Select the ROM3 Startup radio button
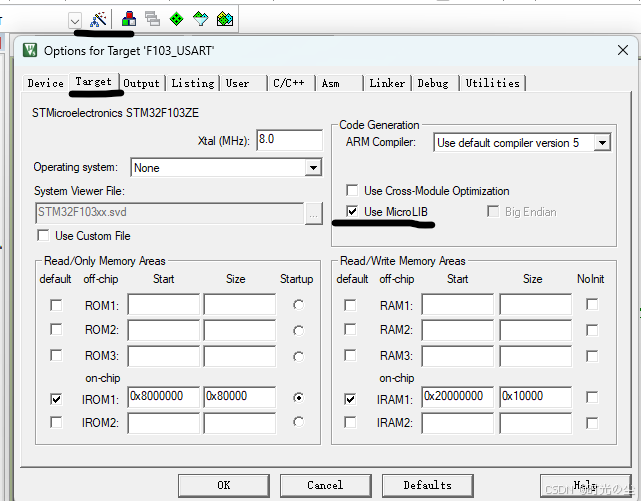The image size is (641, 501). [x=298, y=356]
